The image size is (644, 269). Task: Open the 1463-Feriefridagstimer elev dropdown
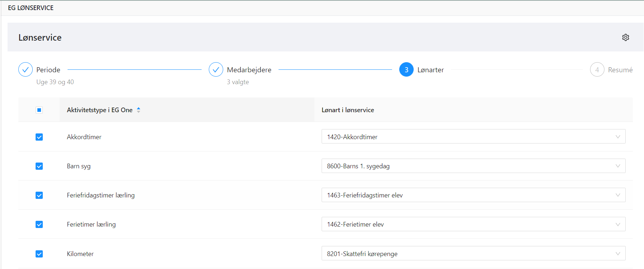[473, 195]
